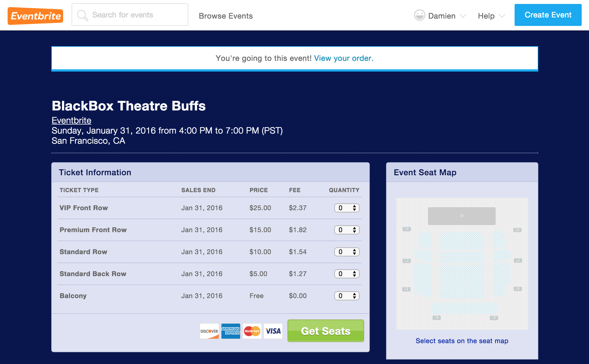Open Browse Events menu item
This screenshot has height=364, width=589.
(226, 15)
